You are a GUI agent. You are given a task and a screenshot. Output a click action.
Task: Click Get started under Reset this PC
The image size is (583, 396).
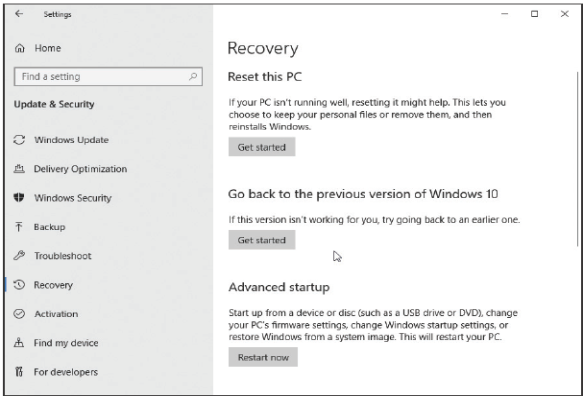[x=262, y=147]
